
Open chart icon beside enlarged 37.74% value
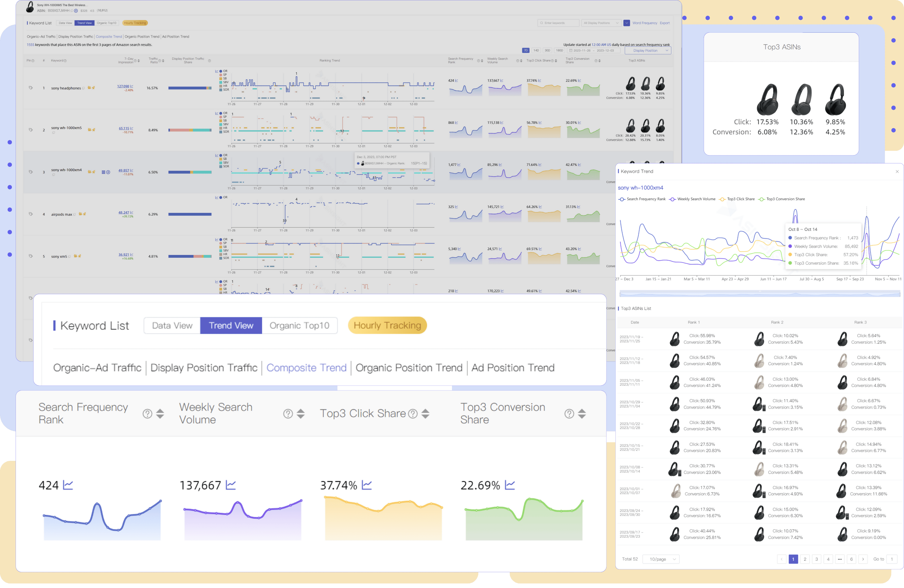pos(366,485)
